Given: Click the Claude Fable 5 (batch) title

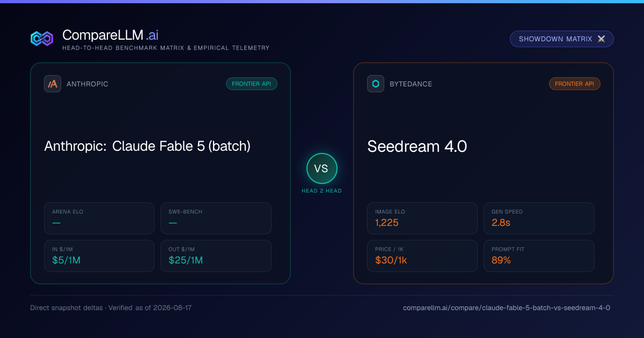Looking at the screenshot, I should tap(181, 146).
